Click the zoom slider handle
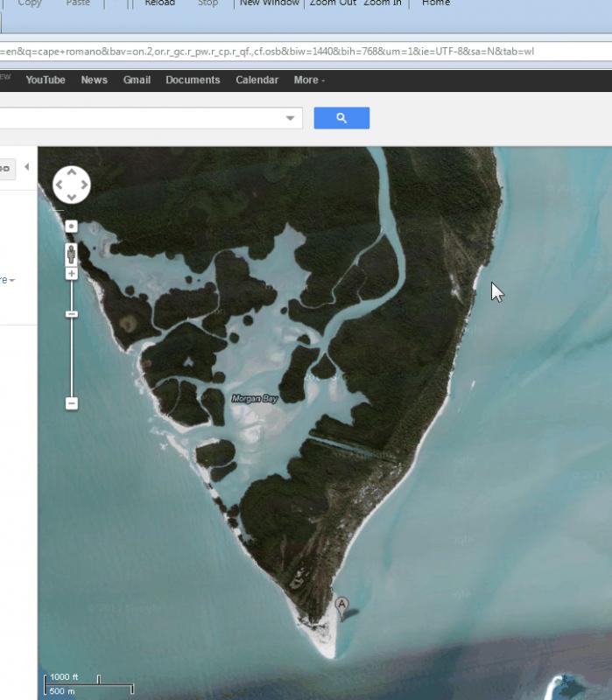 point(72,314)
